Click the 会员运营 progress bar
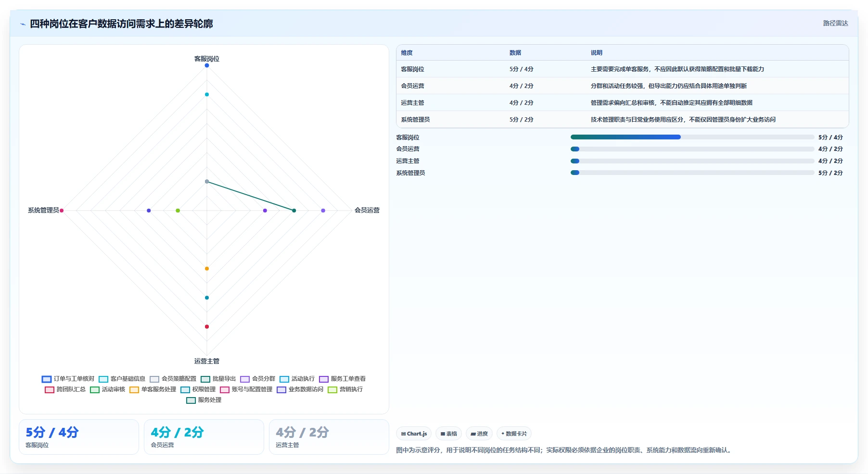868x474 pixels. 692,149
